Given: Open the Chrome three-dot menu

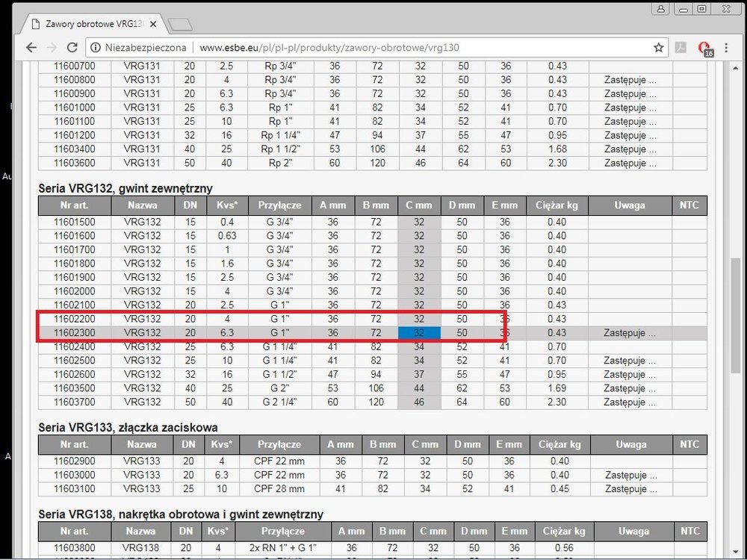Looking at the screenshot, I should click(x=728, y=47).
